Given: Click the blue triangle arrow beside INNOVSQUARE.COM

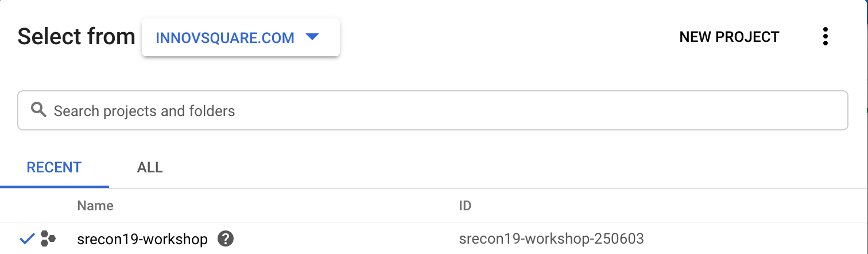Looking at the screenshot, I should (x=312, y=37).
